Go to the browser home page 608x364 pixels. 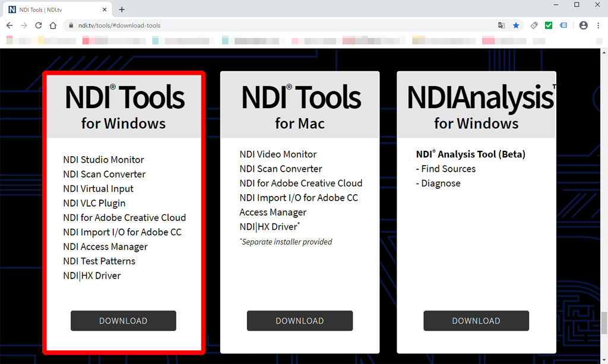pyautogui.click(x=53, y=26)
